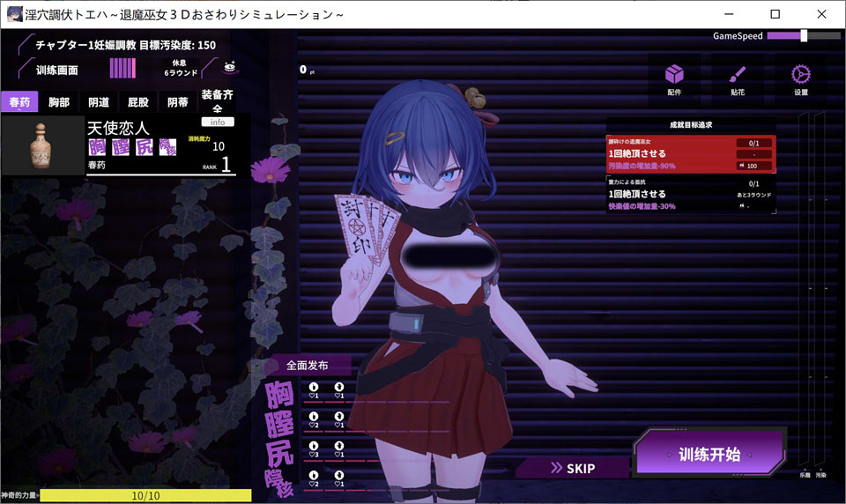Click the 休息 6ラウンド indicator
Screen dimensions: 846x504
point(180,68)
